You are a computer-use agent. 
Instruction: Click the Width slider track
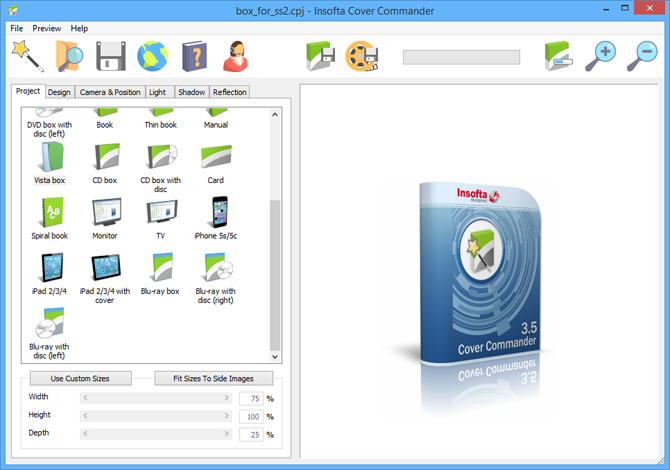point(158,398)
